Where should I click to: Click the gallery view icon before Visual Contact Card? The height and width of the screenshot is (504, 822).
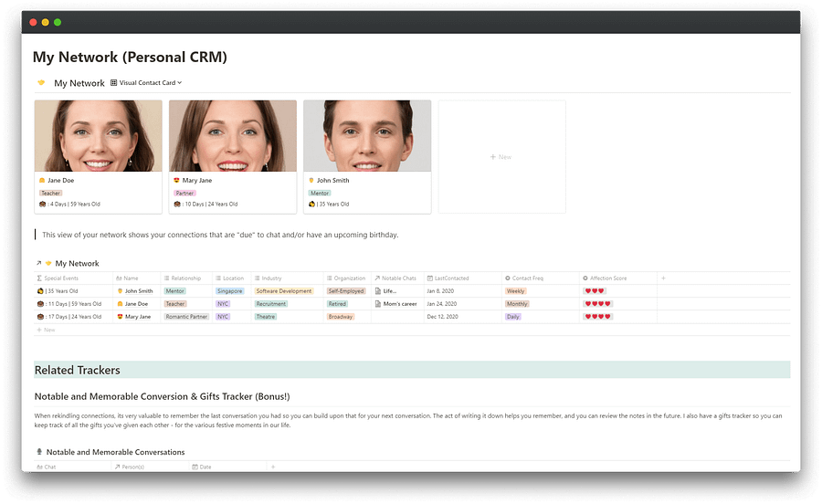114,82
